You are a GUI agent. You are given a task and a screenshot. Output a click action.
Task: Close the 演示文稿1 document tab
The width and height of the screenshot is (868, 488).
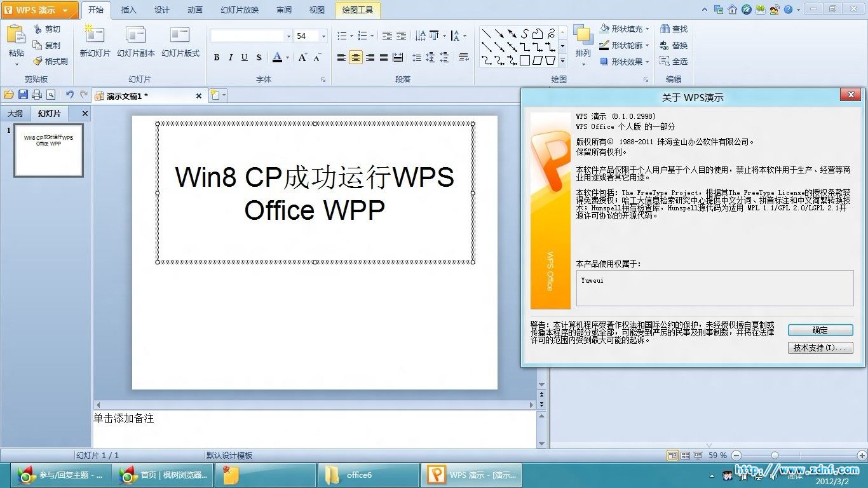click(x=199, y=96)
